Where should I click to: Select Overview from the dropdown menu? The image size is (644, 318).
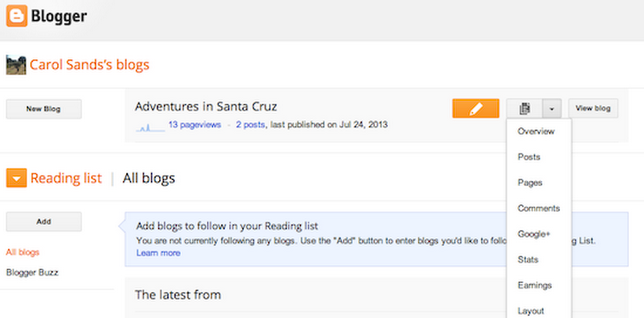[x=536, y=131]
